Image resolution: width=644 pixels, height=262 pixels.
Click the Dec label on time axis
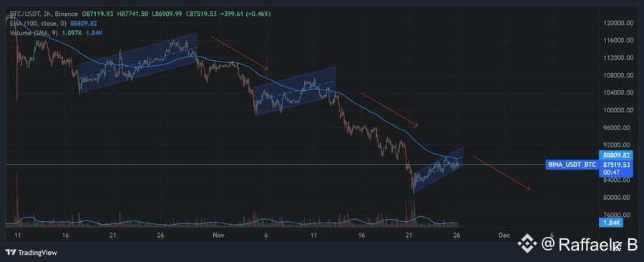point(504,236)
